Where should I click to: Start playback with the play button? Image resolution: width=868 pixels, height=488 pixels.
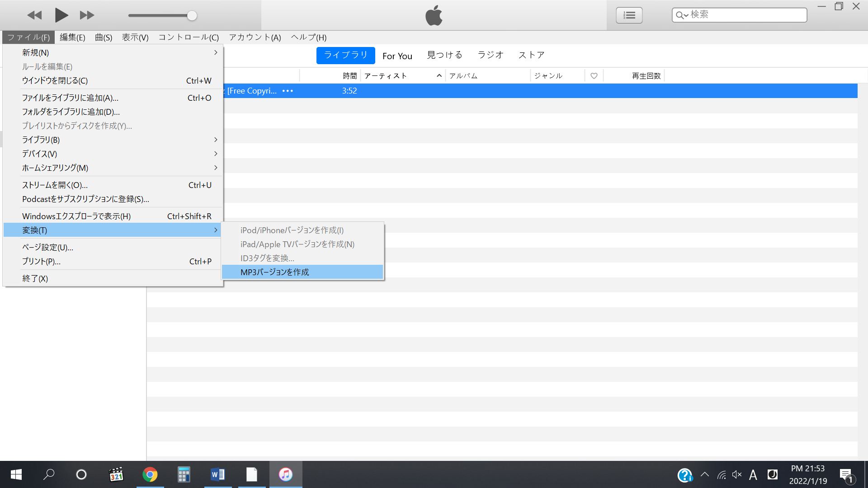[61, 15]
